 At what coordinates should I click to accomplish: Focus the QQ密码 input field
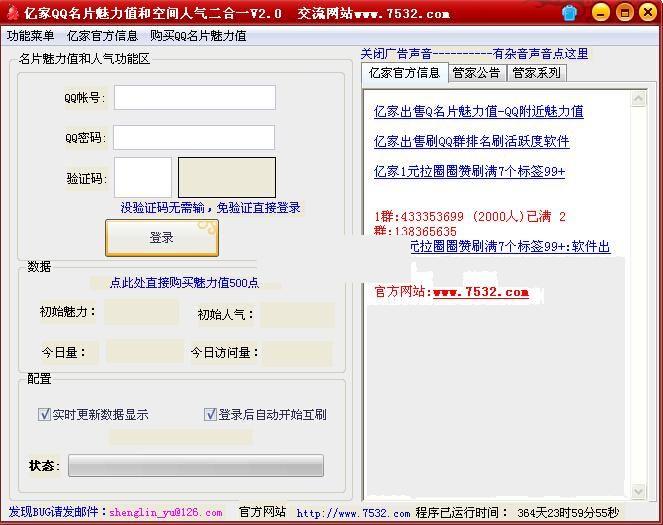(x=194, y=137)
